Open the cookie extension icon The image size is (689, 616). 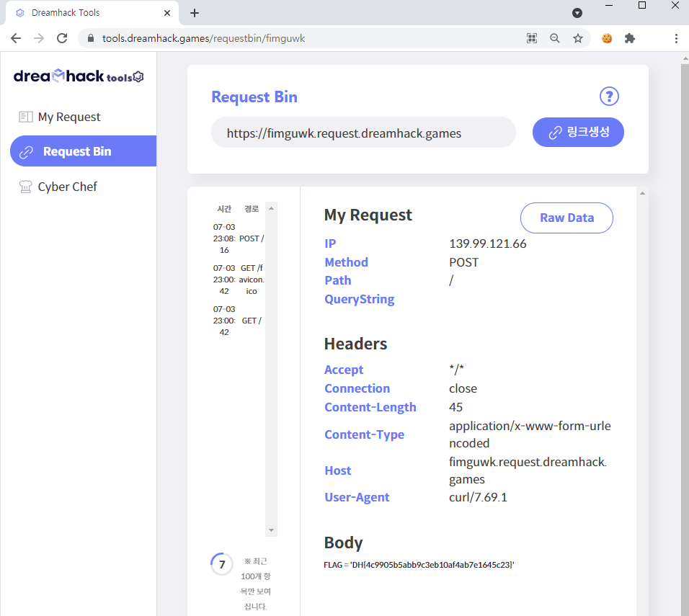[607, 38]
